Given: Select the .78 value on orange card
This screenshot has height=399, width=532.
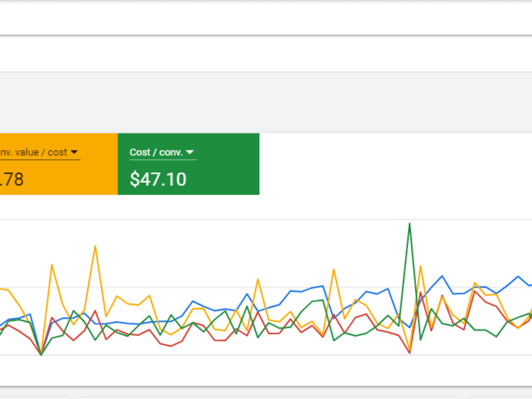Looking at the screenshot, I should coord(12,179).
